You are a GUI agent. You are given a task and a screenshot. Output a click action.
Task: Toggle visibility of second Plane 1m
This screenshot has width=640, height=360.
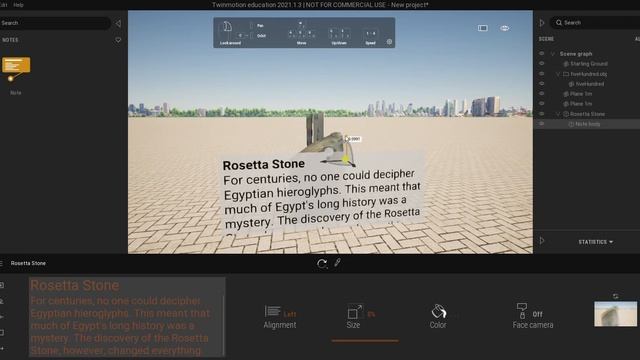(542, 104)
